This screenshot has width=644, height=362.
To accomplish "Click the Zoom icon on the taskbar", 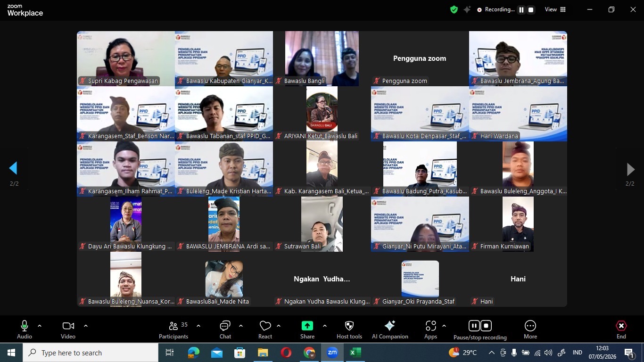I will (x=332, y=353).
